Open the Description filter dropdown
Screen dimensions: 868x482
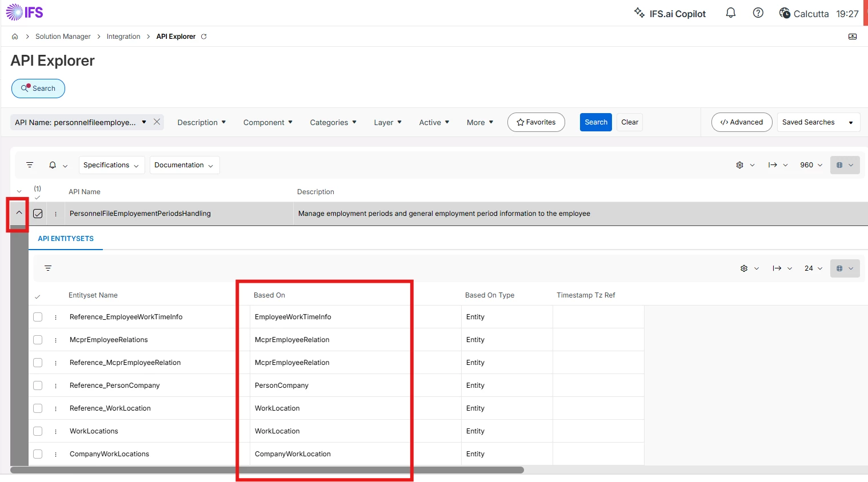(202, 122)
